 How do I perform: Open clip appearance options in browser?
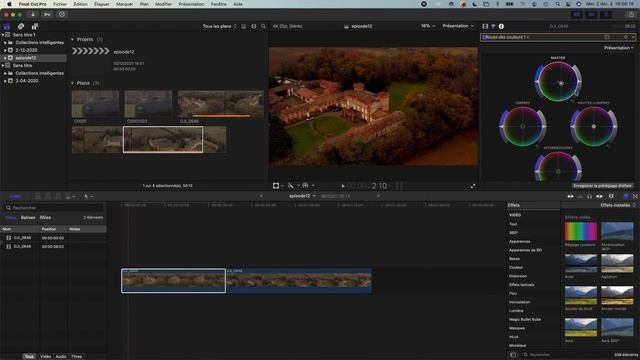click(253, 26)
